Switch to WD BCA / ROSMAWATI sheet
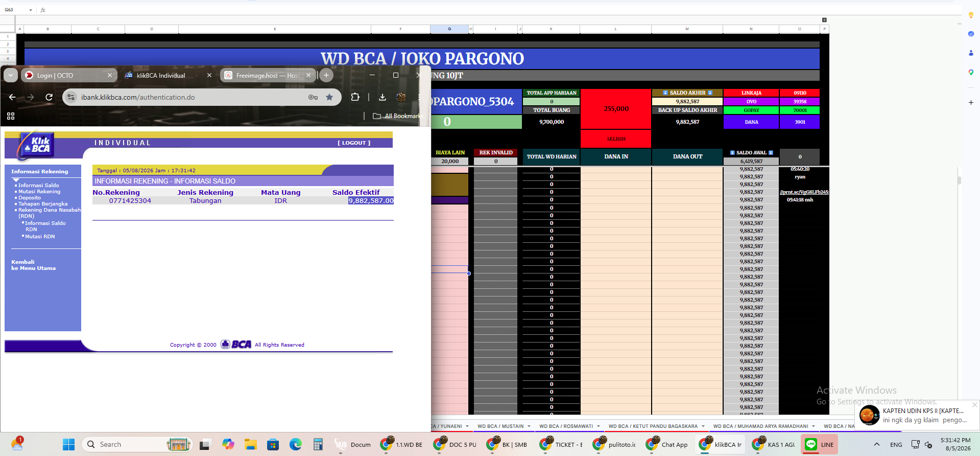This screenshot has width=980, height=456. click(x=566, y=426)
